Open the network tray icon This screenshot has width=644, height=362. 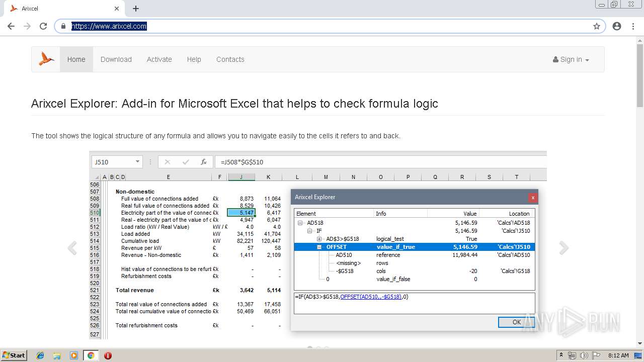(x=572, y=355)
